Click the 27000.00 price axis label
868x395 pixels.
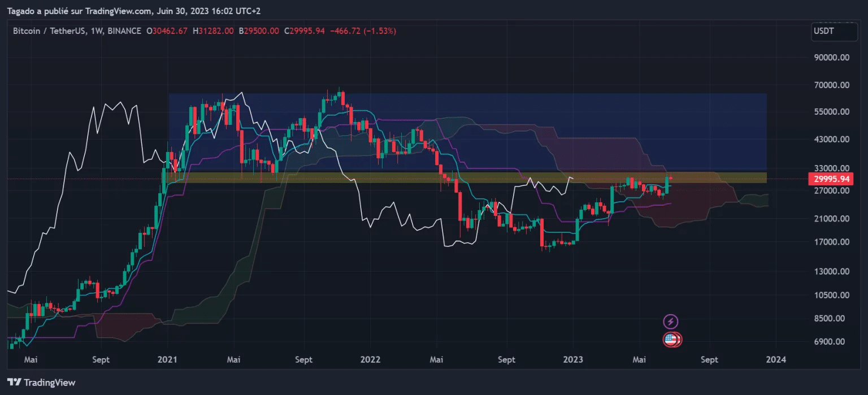(x=831, y=190)
